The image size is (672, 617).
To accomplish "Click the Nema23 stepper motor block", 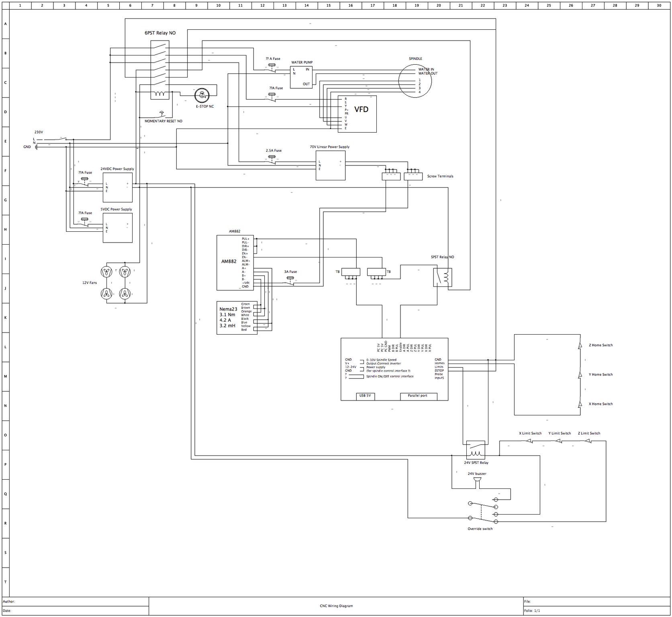I will click(237, 317).
